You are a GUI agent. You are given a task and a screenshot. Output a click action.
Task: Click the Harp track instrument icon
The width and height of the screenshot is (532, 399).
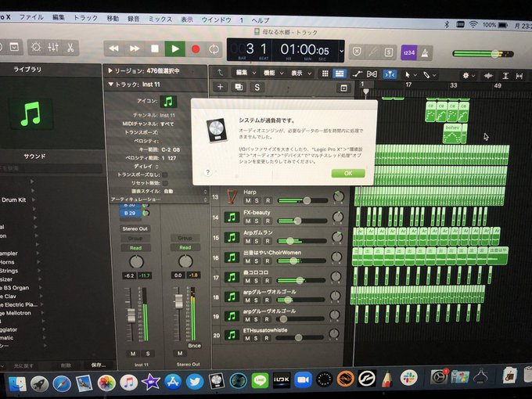click(232, 197)
